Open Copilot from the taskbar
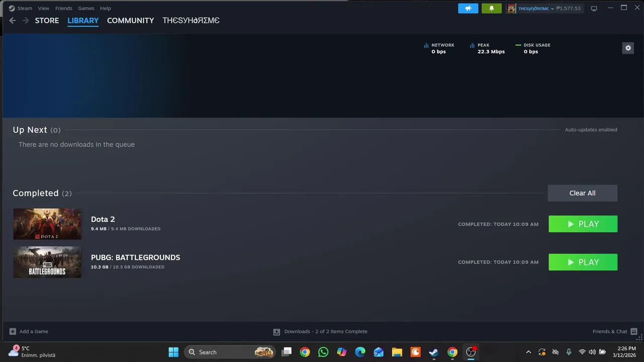This screenshot has height=362, width=644. tap(342, 352)
